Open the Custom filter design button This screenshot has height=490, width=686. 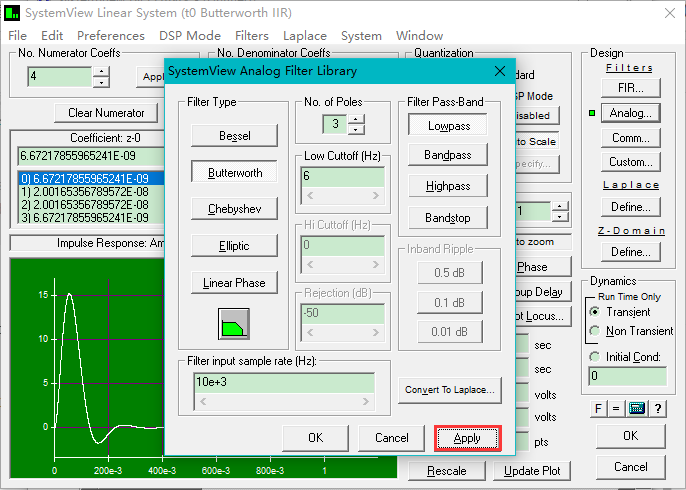(x=630, y=162)
